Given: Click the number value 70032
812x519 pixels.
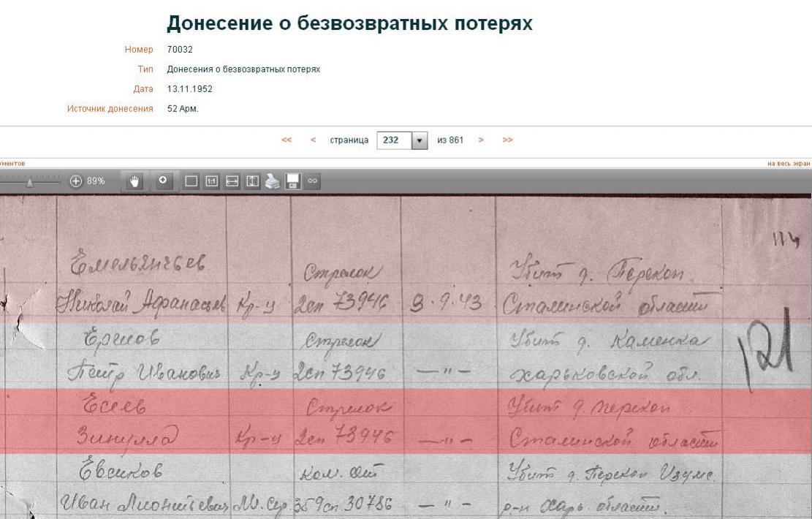Looking at the screenshot, I should pos(180,50).
